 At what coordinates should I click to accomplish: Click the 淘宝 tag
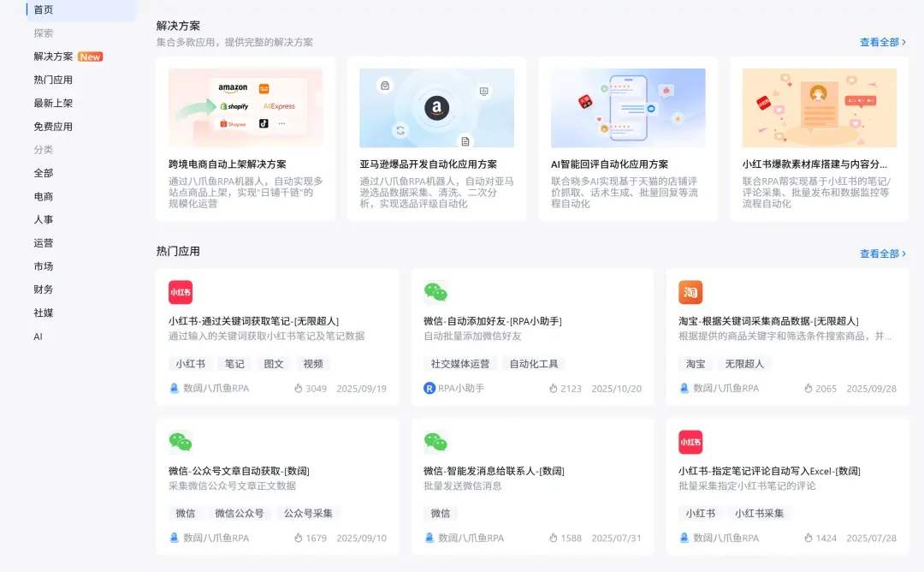click(x=696, y=364)
